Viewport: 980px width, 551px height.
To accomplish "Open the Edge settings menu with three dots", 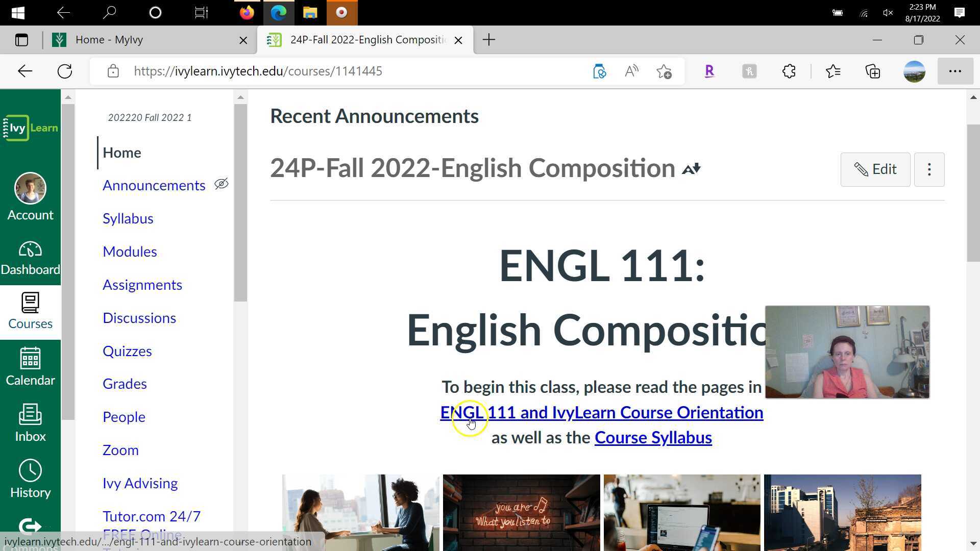I will click(955, 71).
